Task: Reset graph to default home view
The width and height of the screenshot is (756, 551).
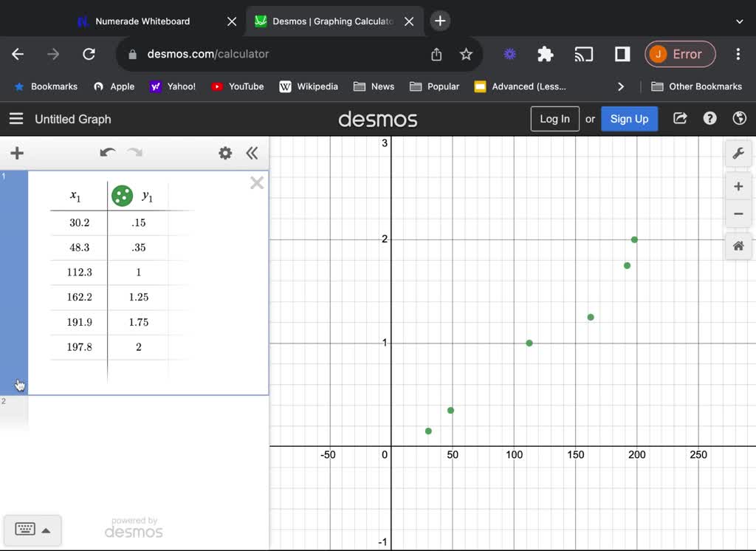Action: (738, 246)
